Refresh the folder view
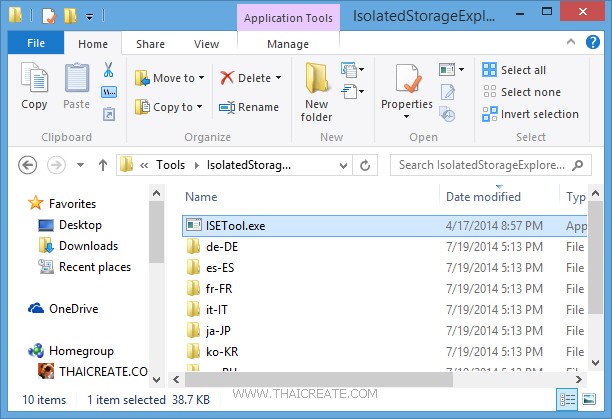The width and height of the screenshot is (612, 419). pyautogui.click(x=365, y=165)
